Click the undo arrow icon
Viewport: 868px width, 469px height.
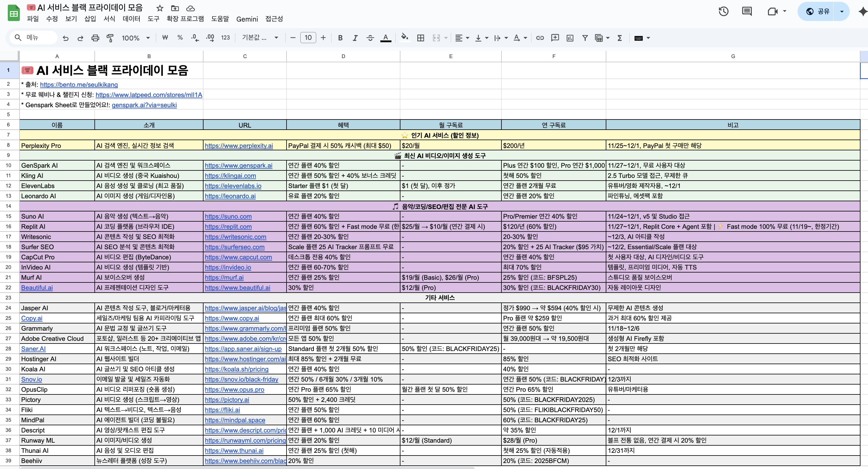coord(65,38)
